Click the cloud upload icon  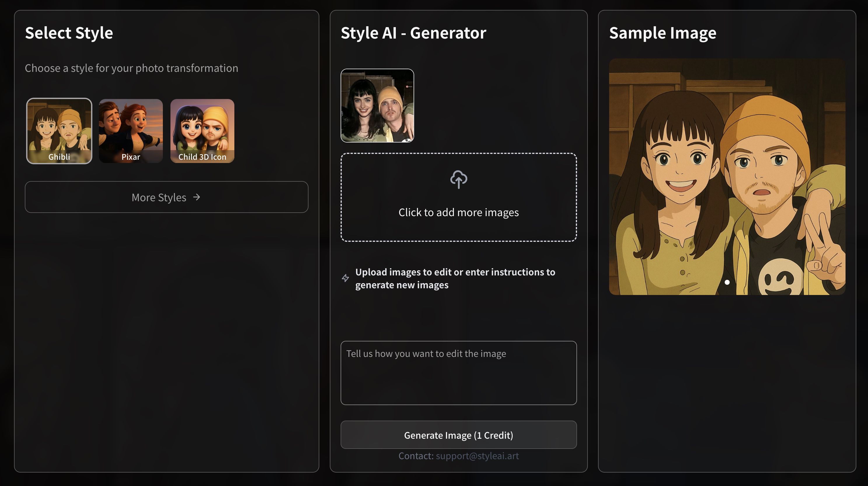(x=459, y=179)
